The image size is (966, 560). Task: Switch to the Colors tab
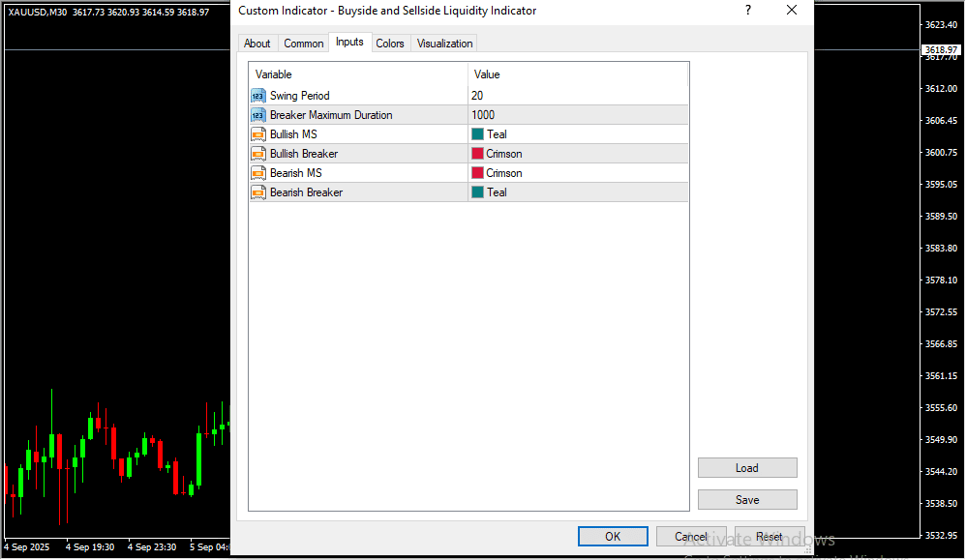(390, 44)
